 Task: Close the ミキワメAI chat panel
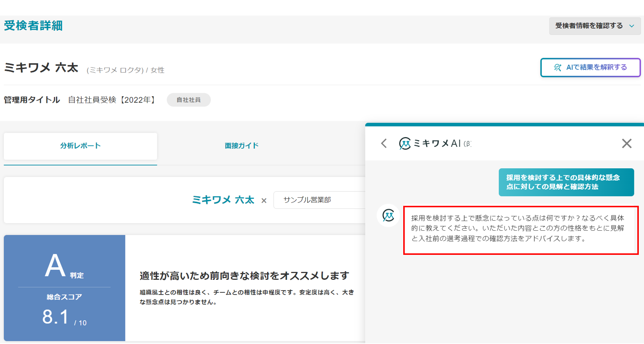pos(627,143)
